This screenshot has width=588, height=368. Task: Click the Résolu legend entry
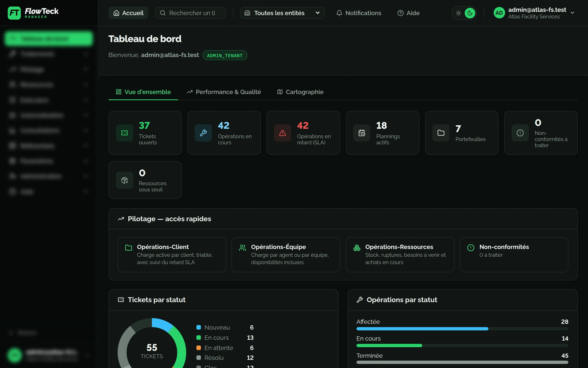(225, 358)
